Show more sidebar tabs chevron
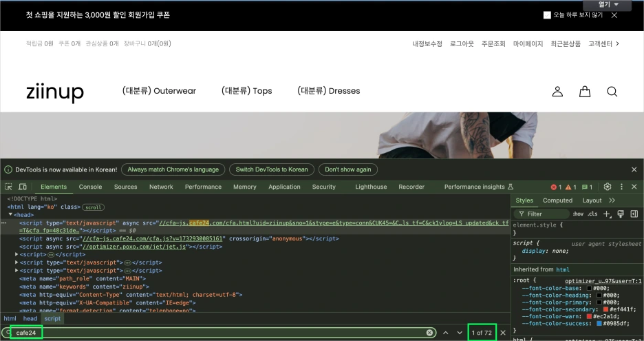 [612, 200]
